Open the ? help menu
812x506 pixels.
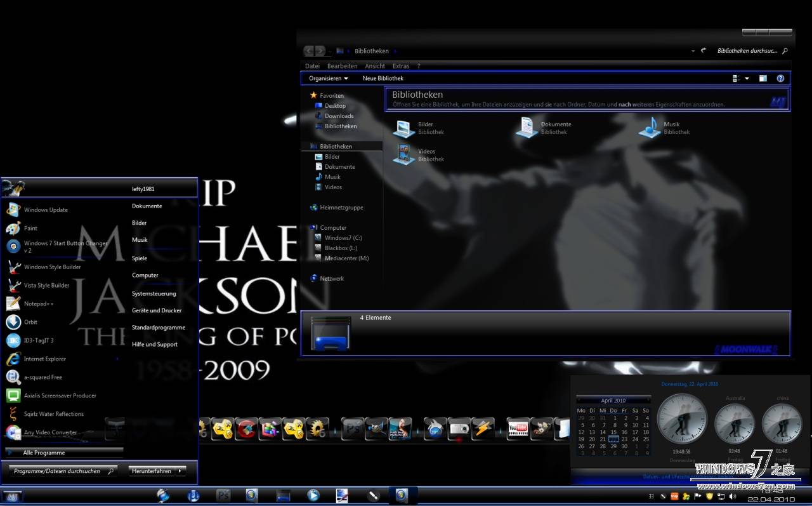pos(419,66)
